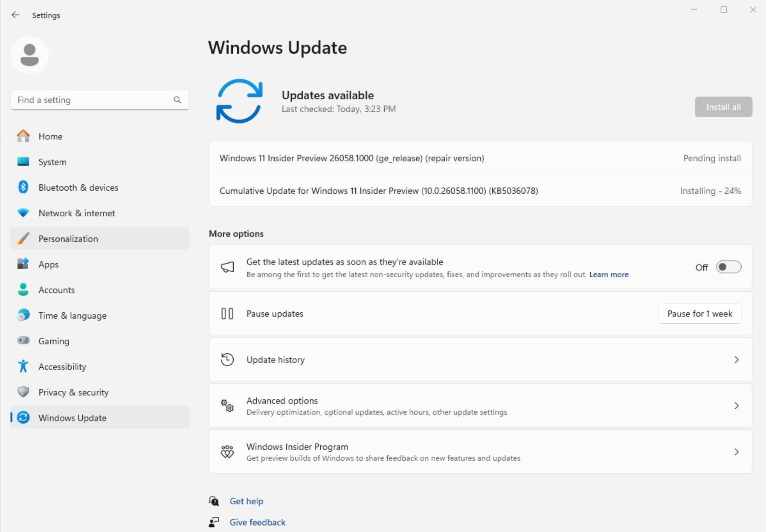Open the Get help link

246,501
